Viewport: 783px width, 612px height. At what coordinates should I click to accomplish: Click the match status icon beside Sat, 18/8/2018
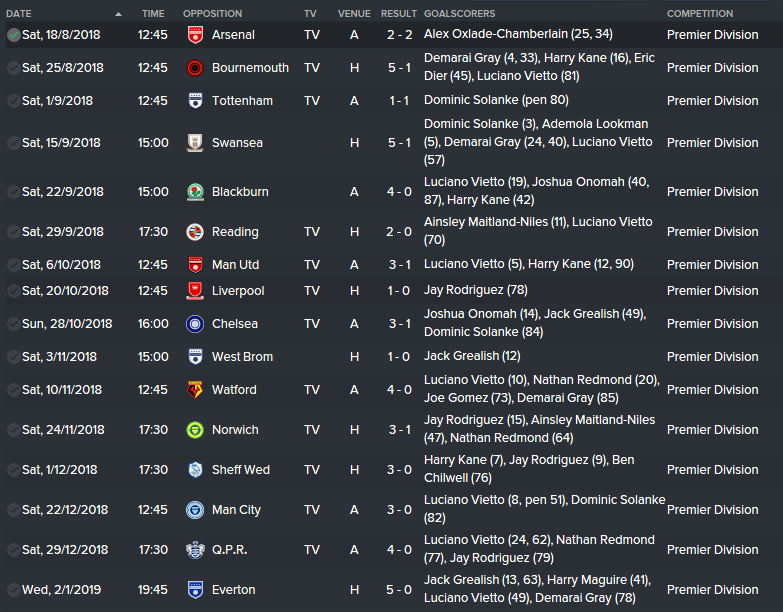point(12,35)
